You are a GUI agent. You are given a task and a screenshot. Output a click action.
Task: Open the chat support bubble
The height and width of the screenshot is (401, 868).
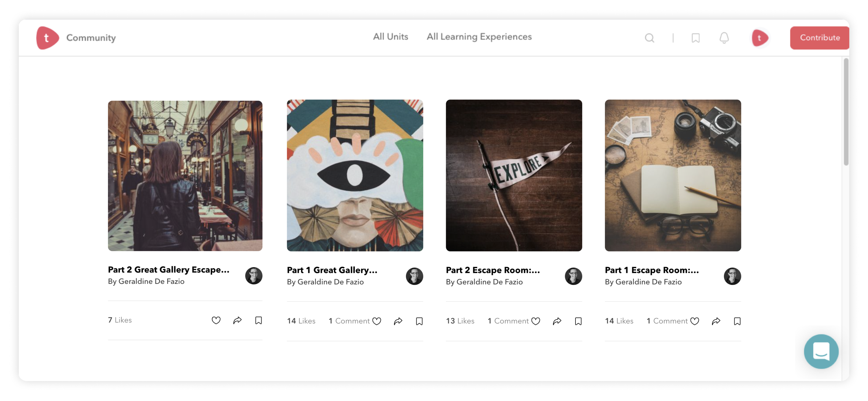pyautogui.click(x=821, y=351)
